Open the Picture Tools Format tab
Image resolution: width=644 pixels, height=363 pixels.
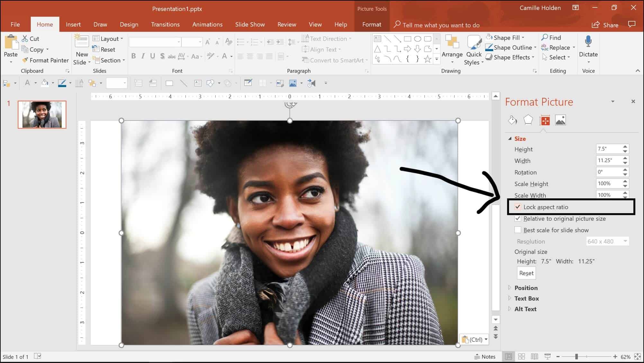coord(371,24)
